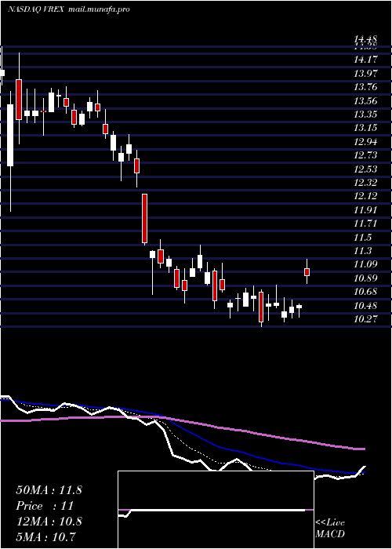Click the 13.56 price level label
Viewport: 392px width, 549px height.
click(x=365, y=101)
